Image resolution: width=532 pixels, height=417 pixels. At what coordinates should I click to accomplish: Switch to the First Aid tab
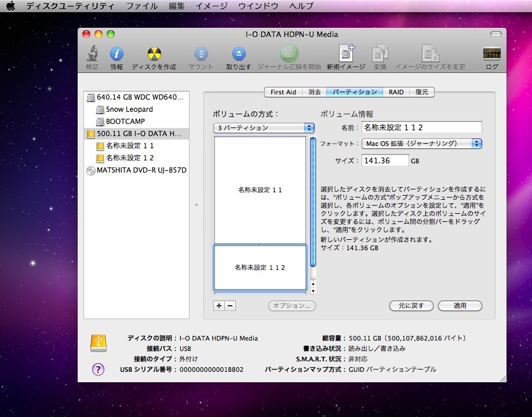point(283,92)
